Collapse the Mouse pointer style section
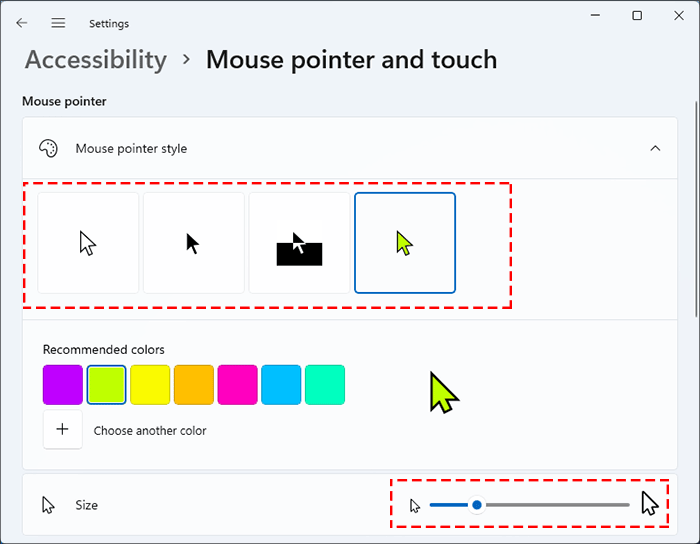700x544 pixels. 655,148
